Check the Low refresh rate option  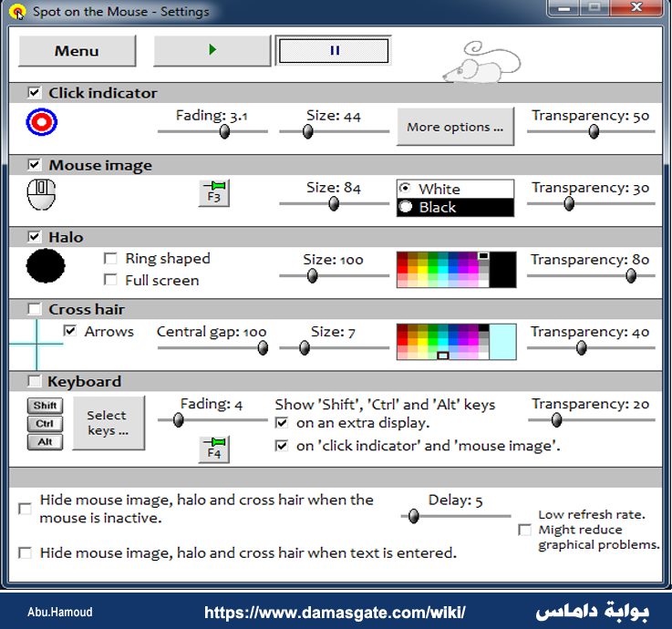pos(524,530)
